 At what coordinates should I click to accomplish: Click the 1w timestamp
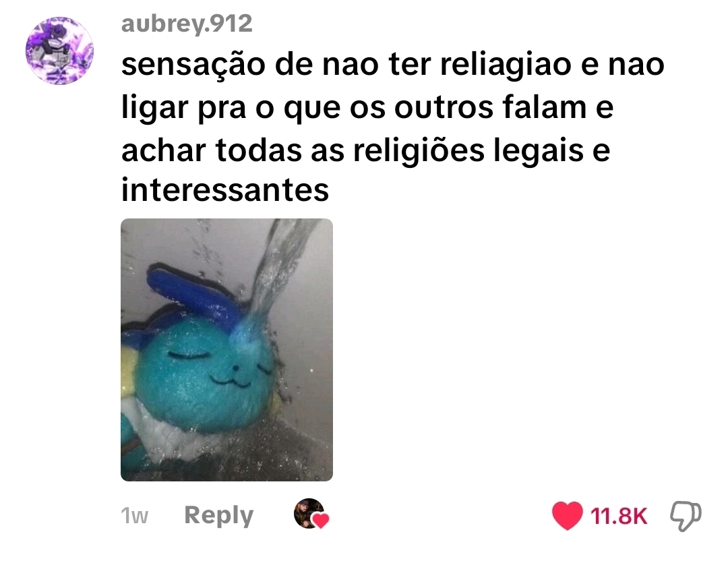tap(134, 516)
